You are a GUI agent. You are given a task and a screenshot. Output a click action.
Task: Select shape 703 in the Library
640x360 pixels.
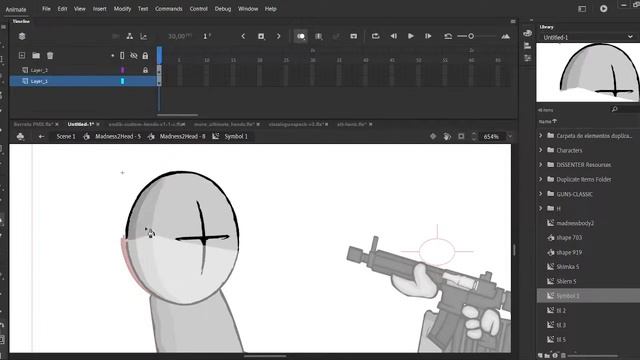[x=569, y=238]
